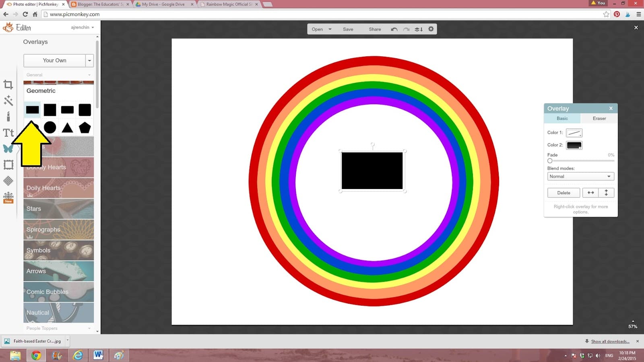644x362 pixels.
Task: Open the Textures tool in sidebar
Action: [x=8, y=181]
